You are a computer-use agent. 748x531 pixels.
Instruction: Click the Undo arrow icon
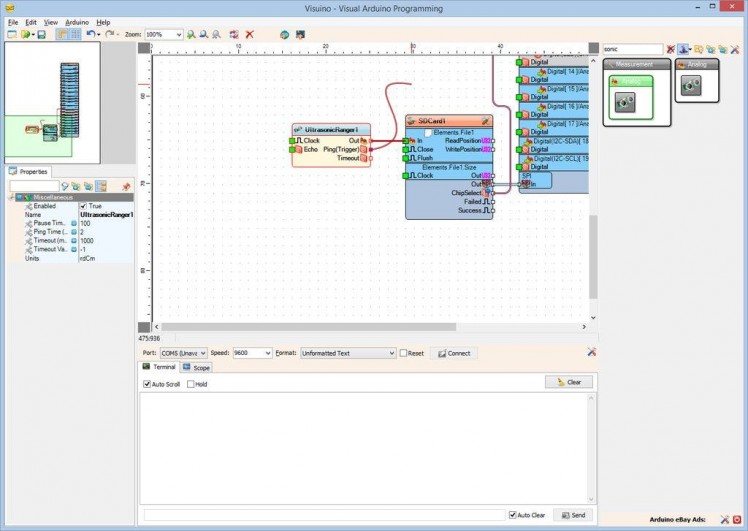[x=90, y=34]
